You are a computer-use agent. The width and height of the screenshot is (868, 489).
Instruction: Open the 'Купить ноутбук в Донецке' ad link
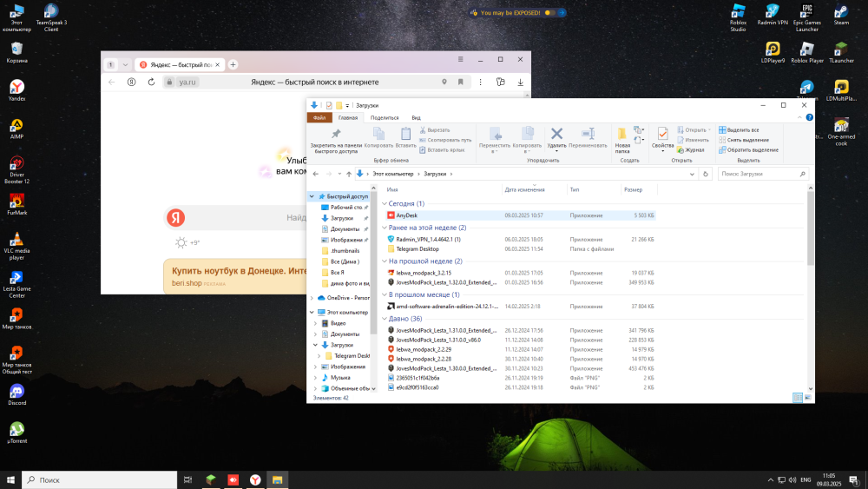click(x=240, y=271)
